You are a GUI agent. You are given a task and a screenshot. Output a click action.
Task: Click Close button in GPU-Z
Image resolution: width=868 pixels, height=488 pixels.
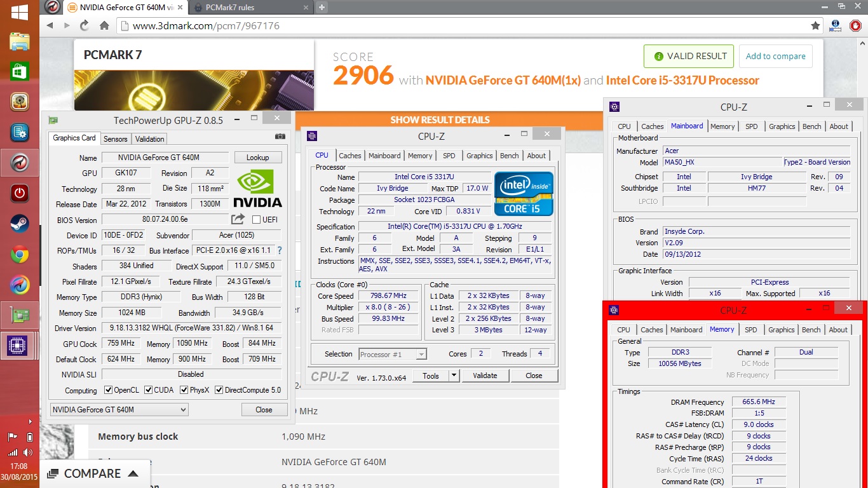[x=264, y=410]
